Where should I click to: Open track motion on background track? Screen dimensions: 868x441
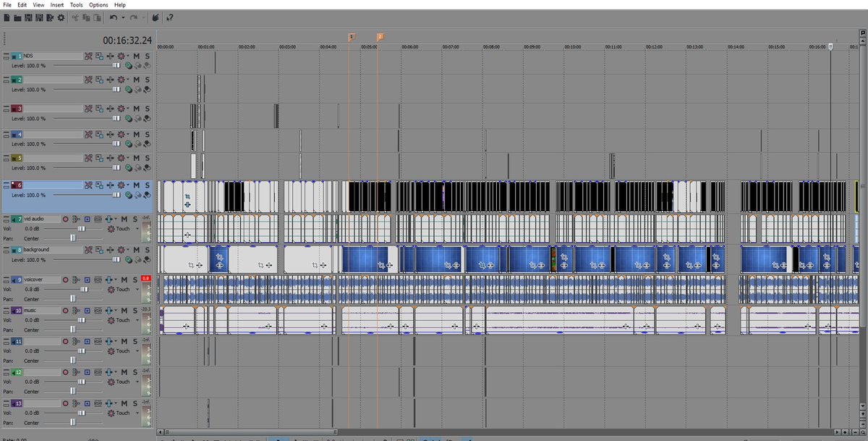pyautogui.click(x=99, y=250)
